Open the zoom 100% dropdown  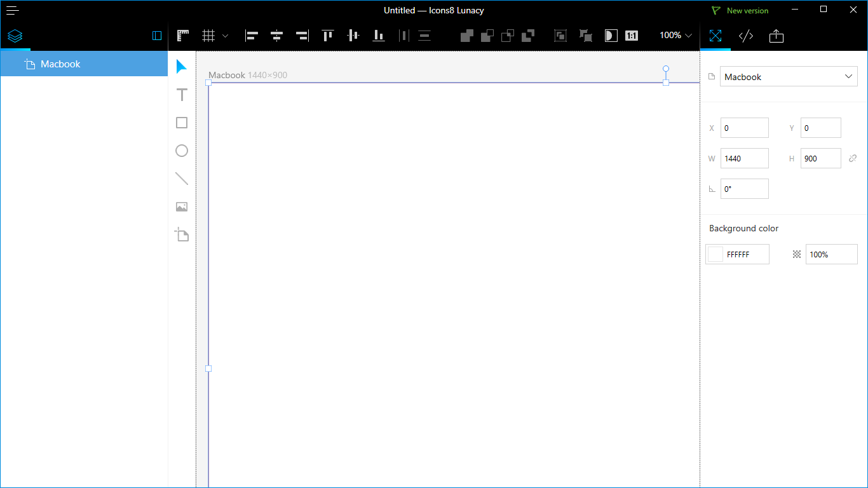(x=675, y=36)
